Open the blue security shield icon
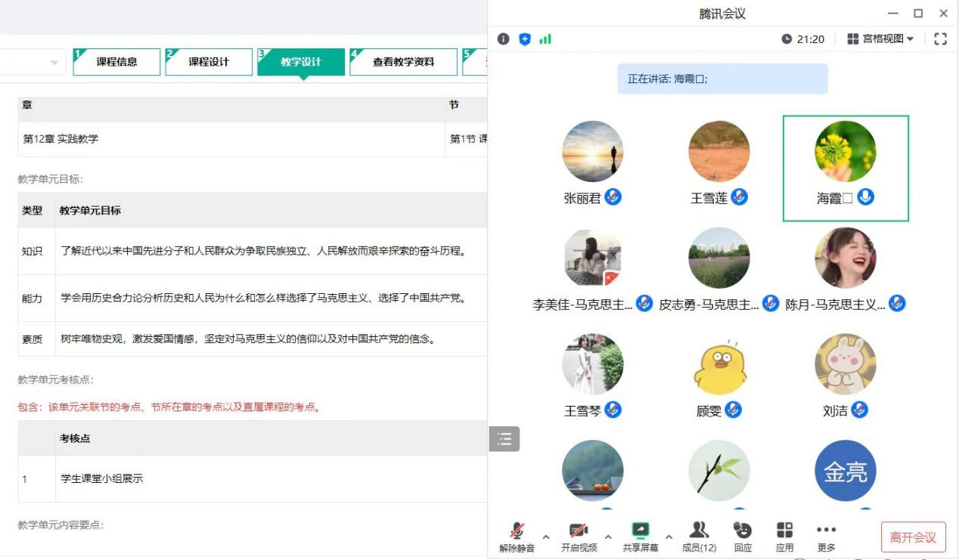This screenshot has width=959, height=560. point(525,39)
